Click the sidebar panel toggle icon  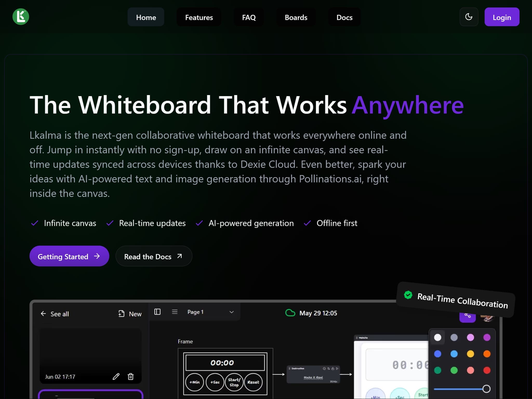(x=157, y=312)
